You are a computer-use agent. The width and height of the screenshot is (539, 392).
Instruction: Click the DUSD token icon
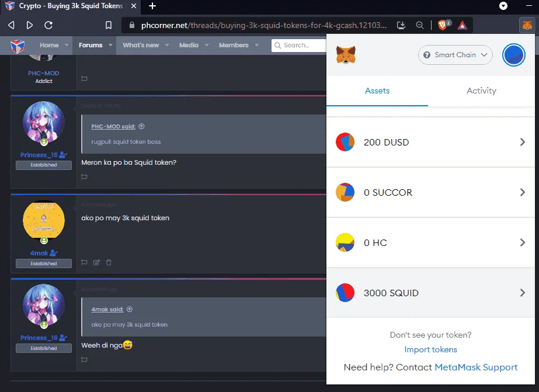pos(345,142)
